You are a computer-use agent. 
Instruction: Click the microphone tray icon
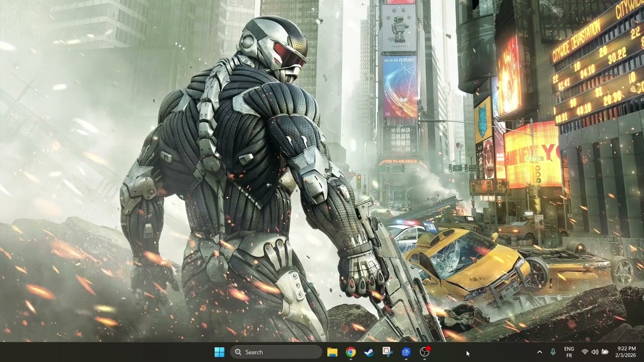coord(553,352)
